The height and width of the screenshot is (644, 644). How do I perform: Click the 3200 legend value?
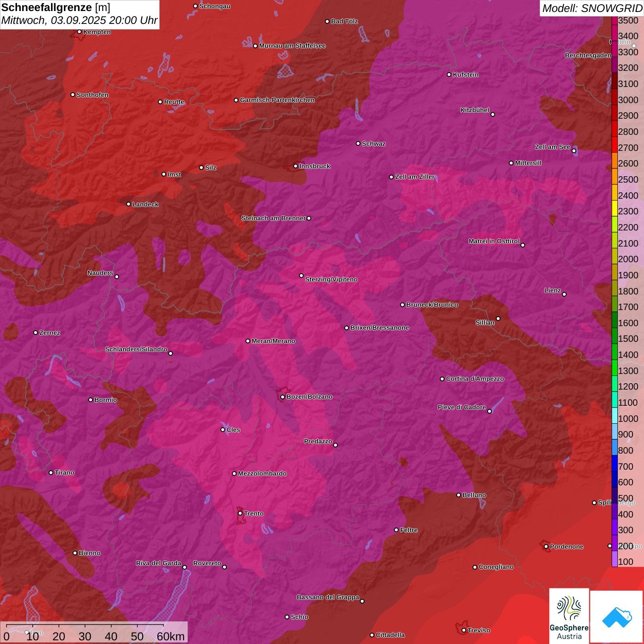tap(628, 68)
